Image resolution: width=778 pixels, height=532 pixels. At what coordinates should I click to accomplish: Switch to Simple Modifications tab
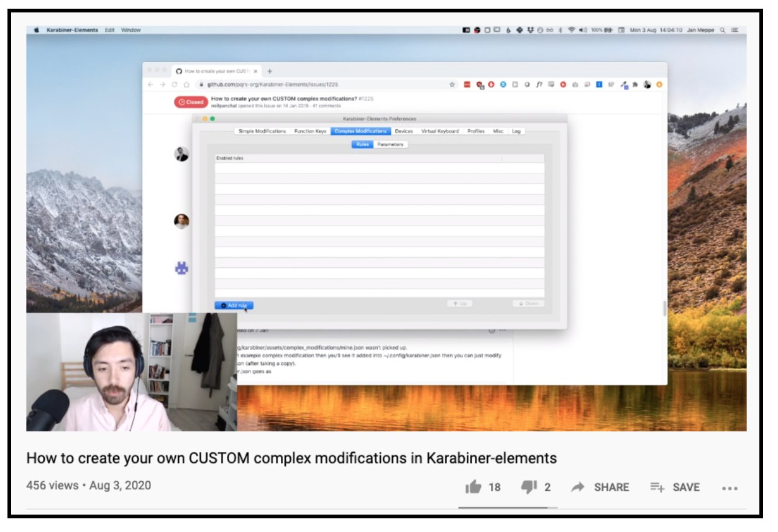pos(262,131)
